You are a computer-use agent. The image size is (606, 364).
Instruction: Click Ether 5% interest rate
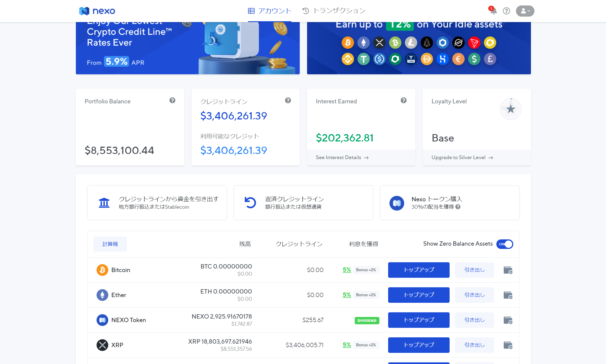pyautogui.click(x=347, y=295)
